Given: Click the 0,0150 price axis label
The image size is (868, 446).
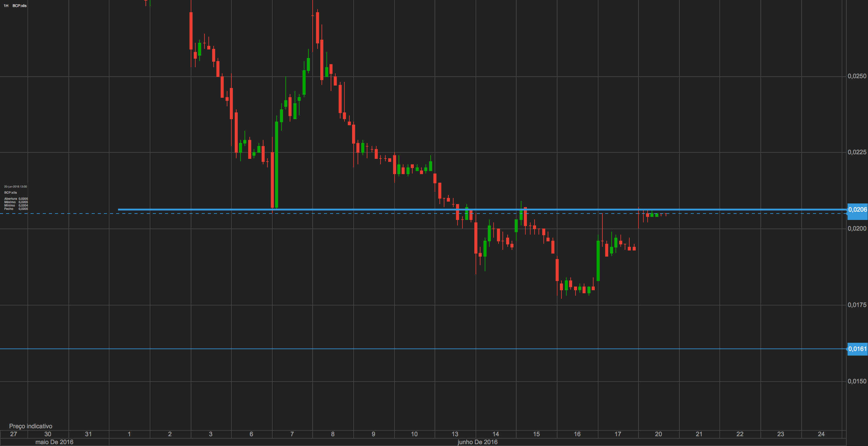Looking at the screenshot, I should click(x=857, y=381).
